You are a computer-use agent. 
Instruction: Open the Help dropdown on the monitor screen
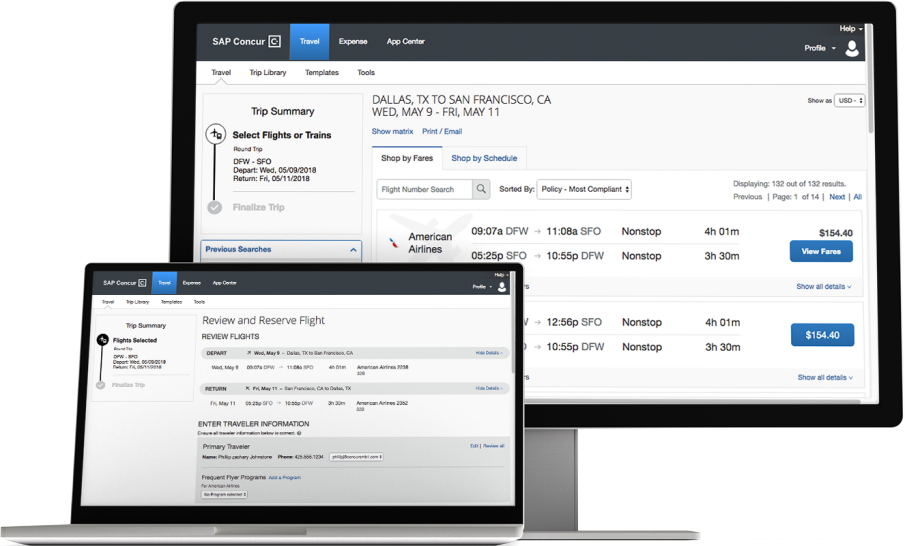[x=851, y=28]
